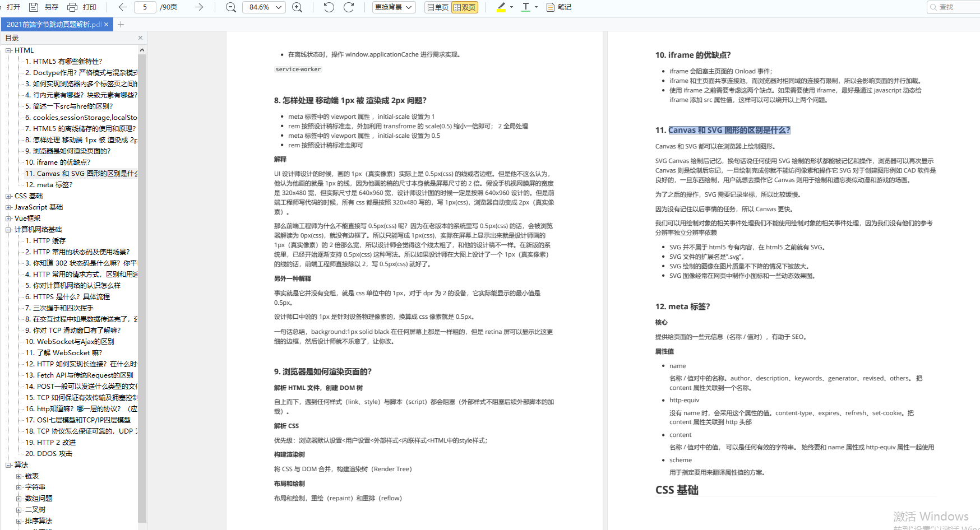Open the highlighter color dropdown arrow
Viewport: 980px width, 530px height.
tap(511, 7)
